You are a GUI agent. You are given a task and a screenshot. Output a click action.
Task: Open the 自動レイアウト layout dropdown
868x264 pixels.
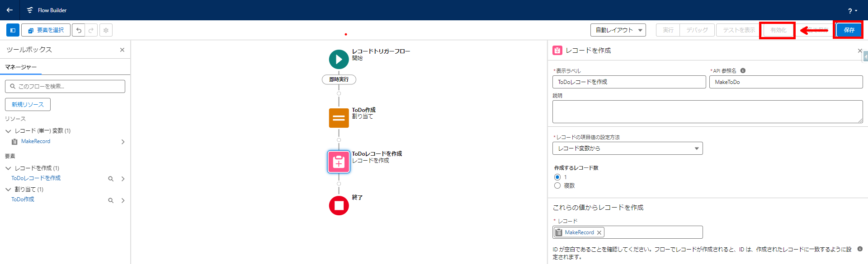[618, 30]
